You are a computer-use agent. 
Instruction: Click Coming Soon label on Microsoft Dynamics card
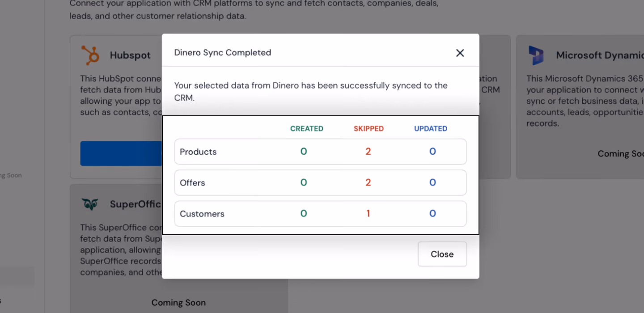click(621, 154)
